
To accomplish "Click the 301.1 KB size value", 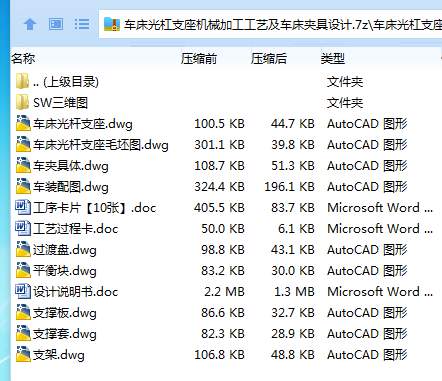I will click(x=219, y=145).
